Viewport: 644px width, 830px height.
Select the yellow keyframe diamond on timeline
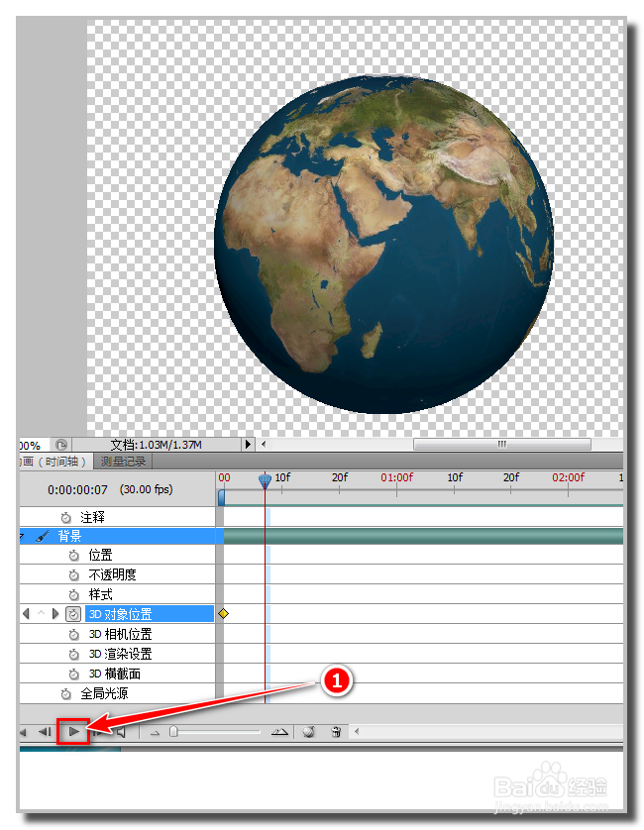pos(224,613)
